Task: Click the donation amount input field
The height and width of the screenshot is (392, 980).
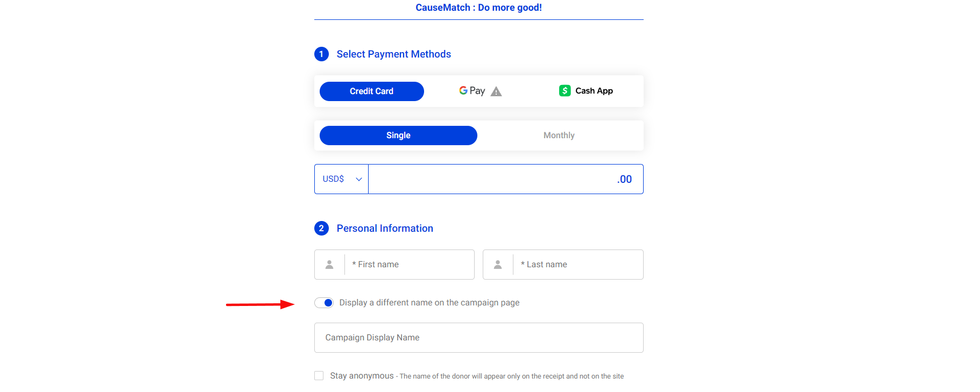Action: pyautogui.click(x=506, y=179)
